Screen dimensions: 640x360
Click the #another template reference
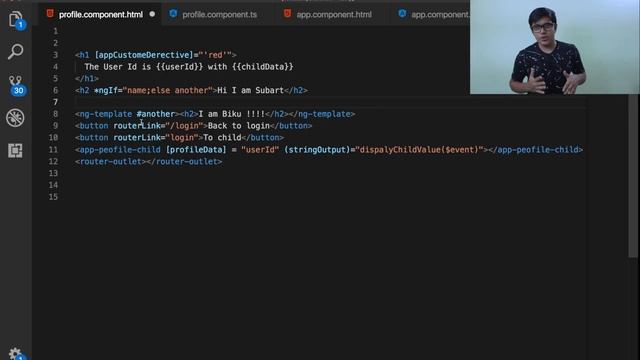[156, 114]
